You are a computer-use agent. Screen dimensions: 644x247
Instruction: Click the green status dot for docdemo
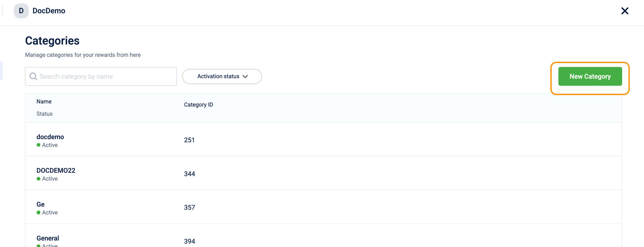[38, 145]
